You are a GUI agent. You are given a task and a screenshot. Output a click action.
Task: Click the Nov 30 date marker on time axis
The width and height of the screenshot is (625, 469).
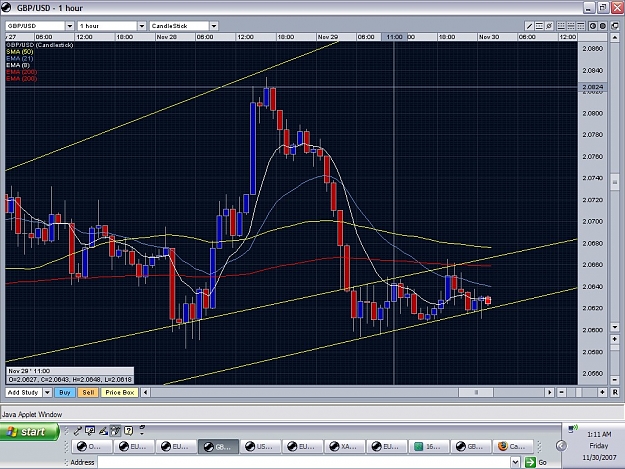click(x=489, y=37)
